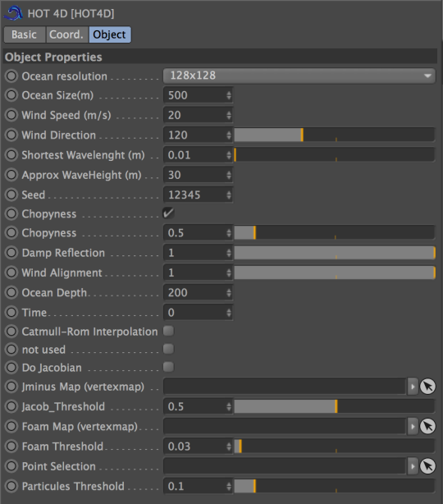Click the Shortest Wavelenght 0.01 value field
The width and height of the screenshot is (443, 504).
coord(198,155)
